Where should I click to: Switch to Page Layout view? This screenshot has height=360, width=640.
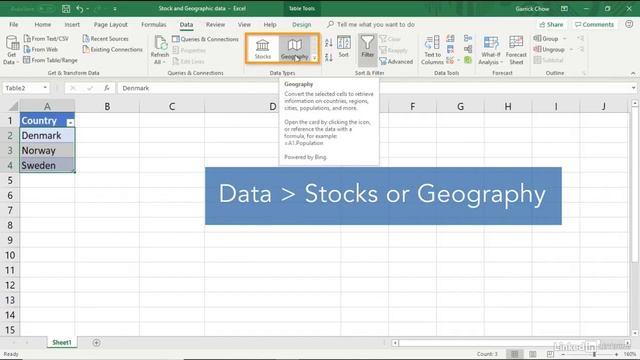[x=532, y=354]
